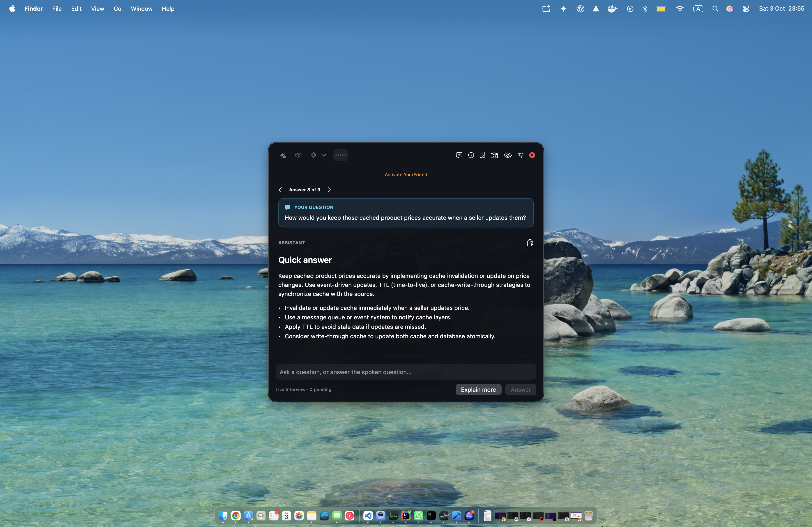Open Google Chrome from the Dock
The image size is (812, 527).
pos(236,516)
